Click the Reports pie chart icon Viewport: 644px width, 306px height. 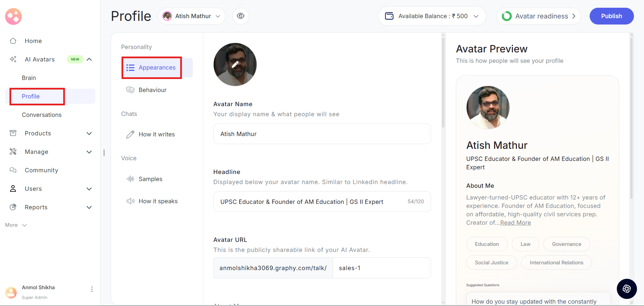coord(13,207)
